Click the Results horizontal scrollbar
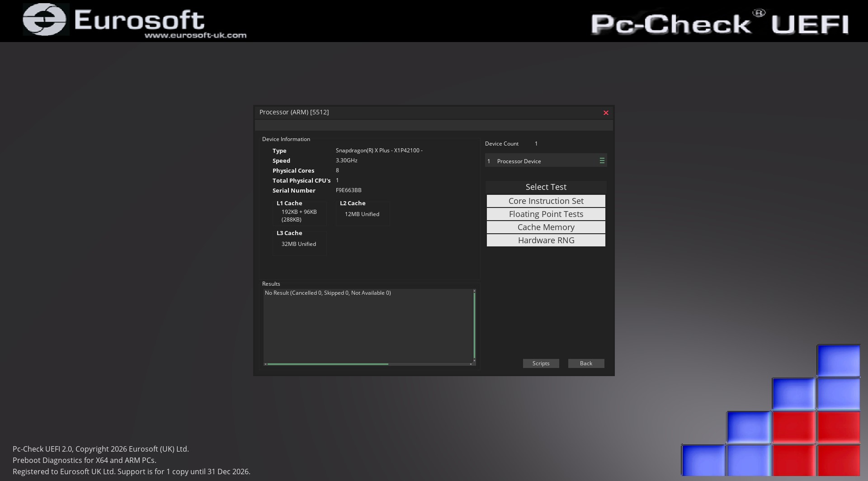The image size is (868, 481). [x=328, y=364]
